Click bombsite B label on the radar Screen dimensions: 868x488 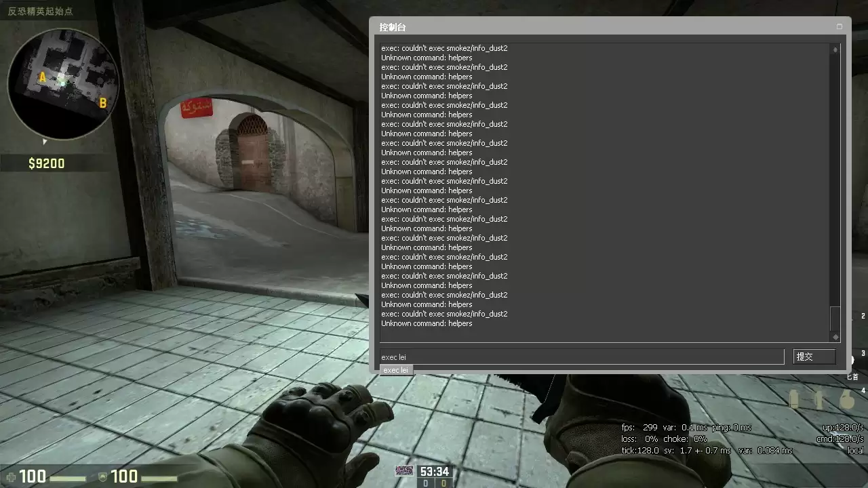click(103, 103)
